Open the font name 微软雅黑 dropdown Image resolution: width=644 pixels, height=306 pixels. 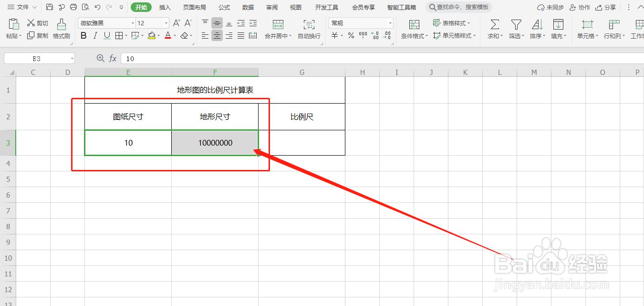(x=133, y=23)
